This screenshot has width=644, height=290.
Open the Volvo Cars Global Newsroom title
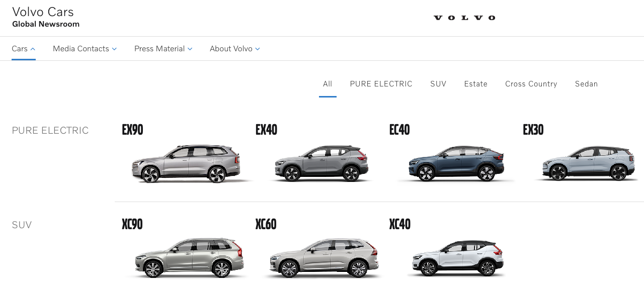(46, 18)
